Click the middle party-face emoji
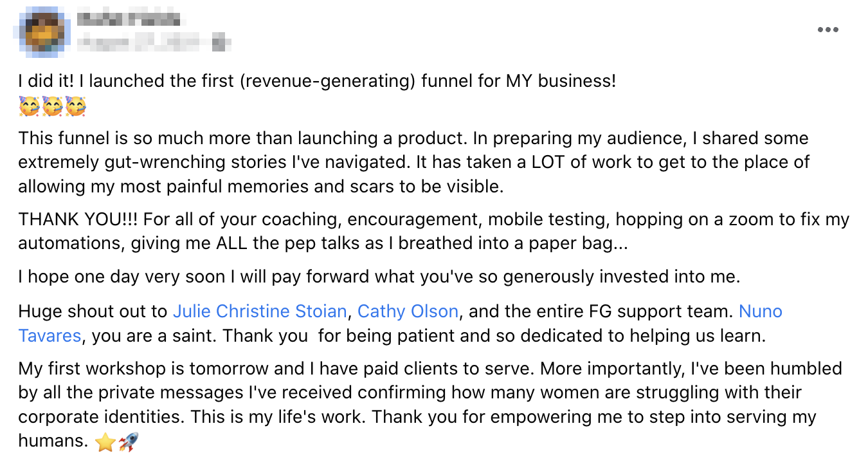 point(52,106)
